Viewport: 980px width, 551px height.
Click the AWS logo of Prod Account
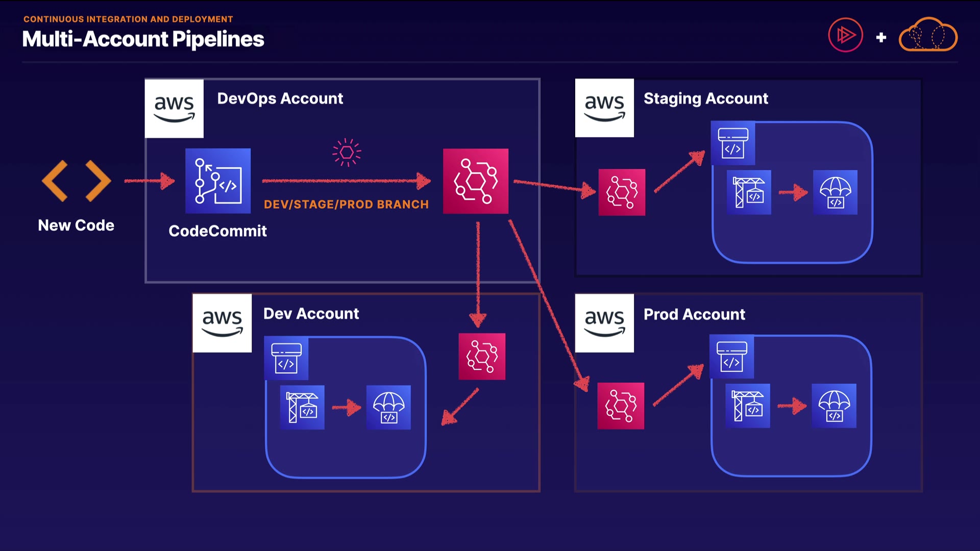pos(604,323)
